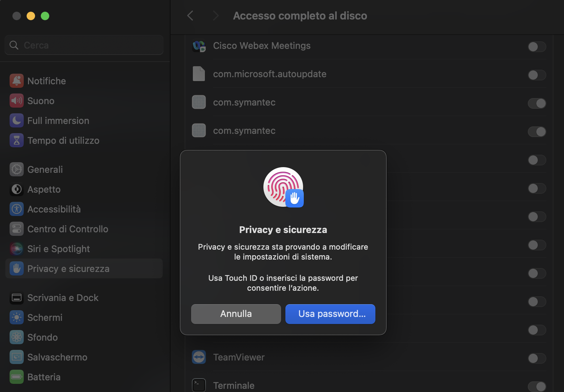Select Generali in sidebar
This screenshot has width=564, height=392.
pos(84,170)
